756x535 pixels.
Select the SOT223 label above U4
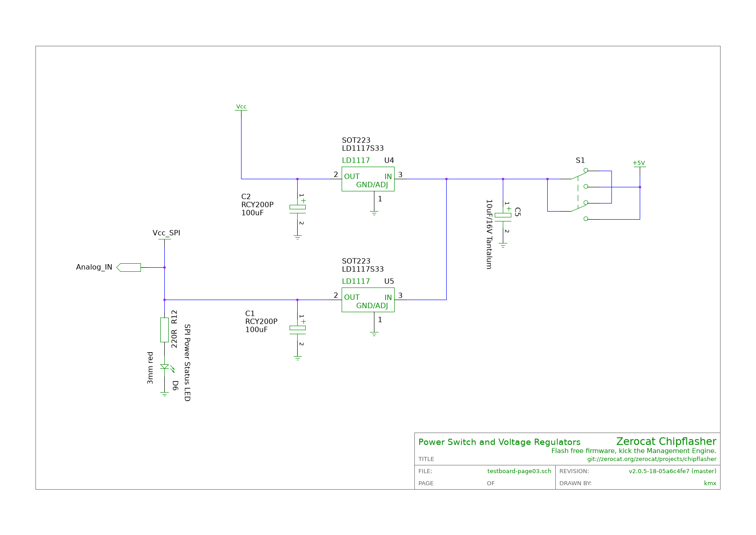(x=356, y=140)
